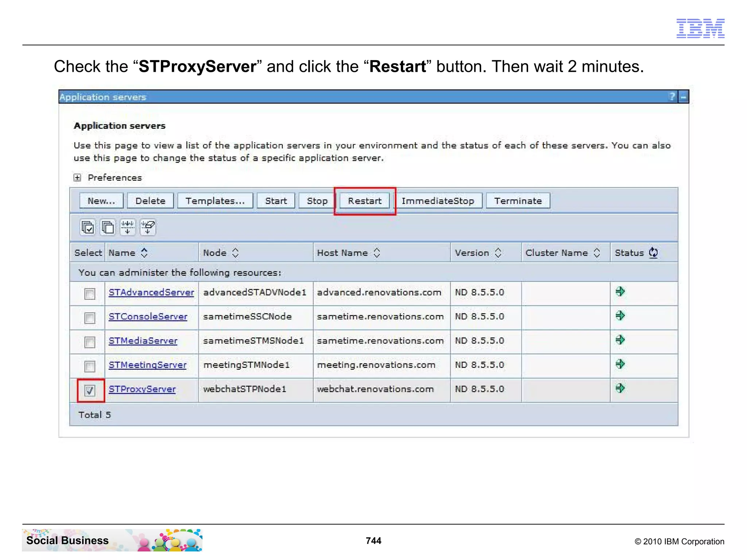747x560 pixels.
Task: Check the STAdvancedServer checkbox
Action: click(89, 294)
